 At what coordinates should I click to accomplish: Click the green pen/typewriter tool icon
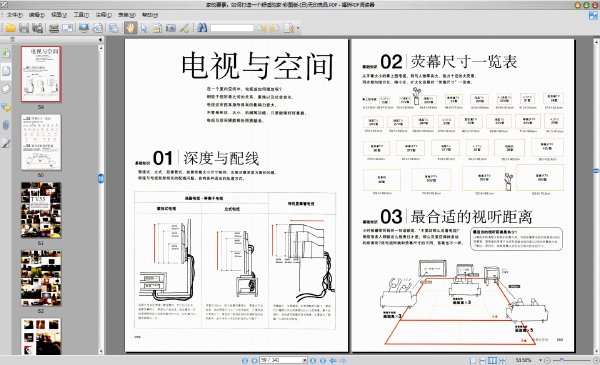[x=184, y=28]
